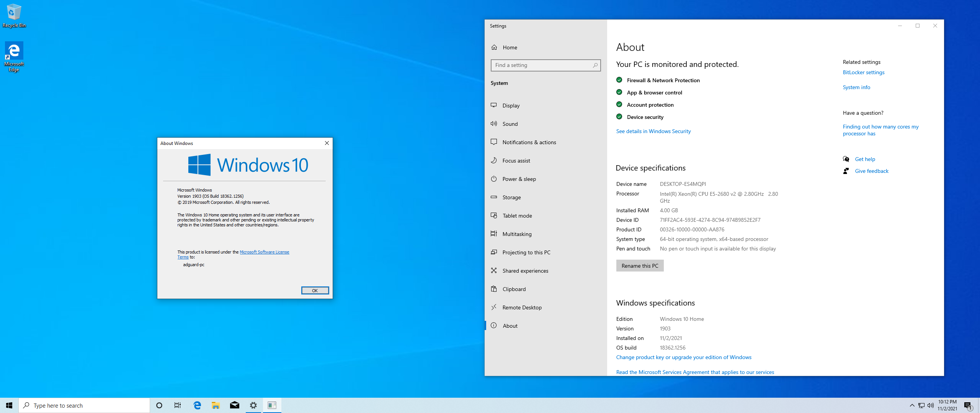The image size is (980, 413).
Task: Select the Power & sleep icon
Action: pos(494,179)
